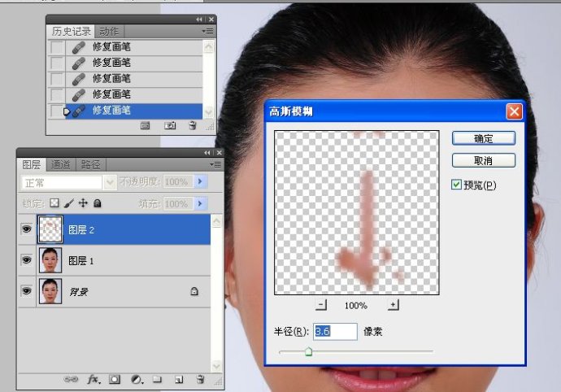Select 图层 2 layer thumbnail

pyautogui.click(x=50, y=229)
